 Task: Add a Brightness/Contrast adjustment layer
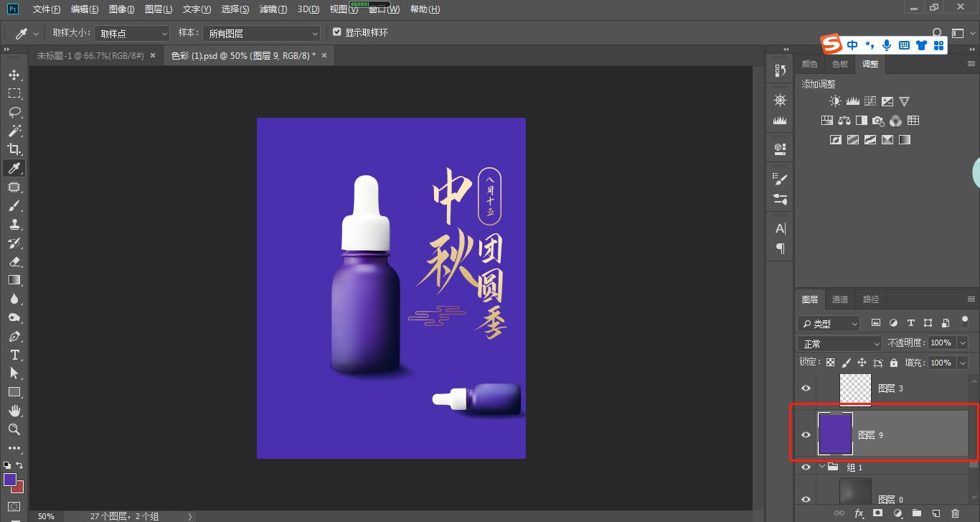tap(835, 101)
